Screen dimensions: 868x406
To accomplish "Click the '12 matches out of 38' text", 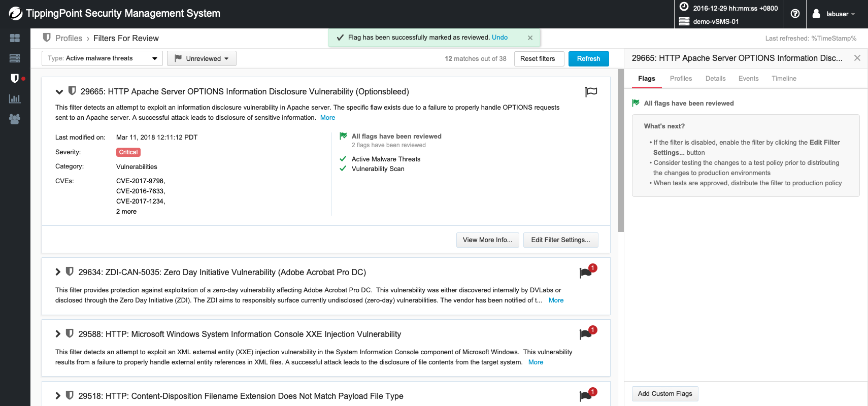I will 476,58.
